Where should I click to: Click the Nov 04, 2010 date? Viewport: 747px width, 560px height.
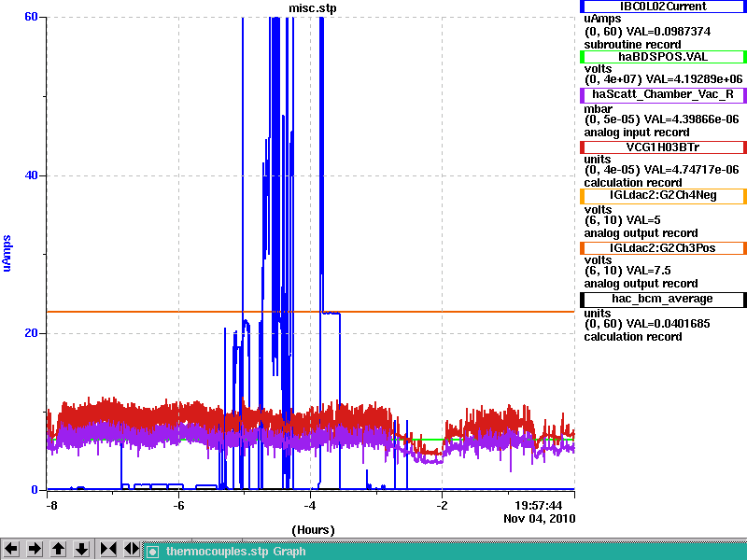[540, 519]
